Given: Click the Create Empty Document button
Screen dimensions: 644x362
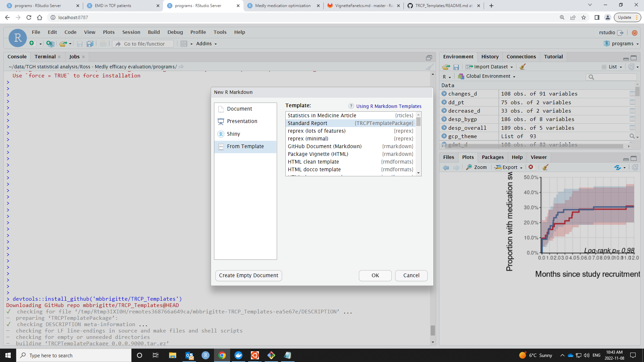Looking at the screenshot, I should click(x=249, y=276).
